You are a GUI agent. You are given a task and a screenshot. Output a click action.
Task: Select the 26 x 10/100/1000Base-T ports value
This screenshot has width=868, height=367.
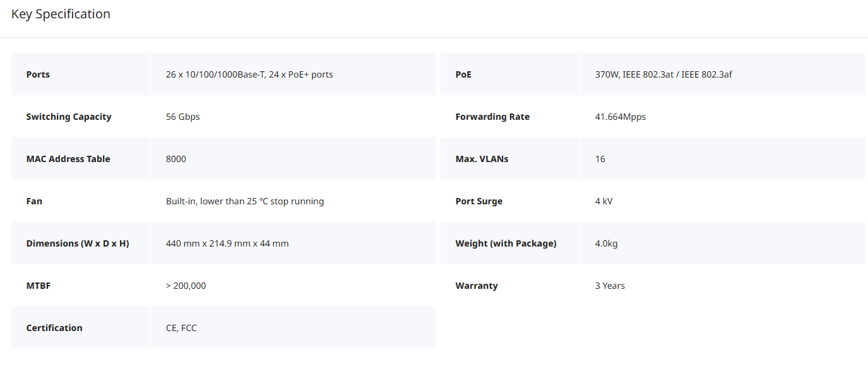249,74
